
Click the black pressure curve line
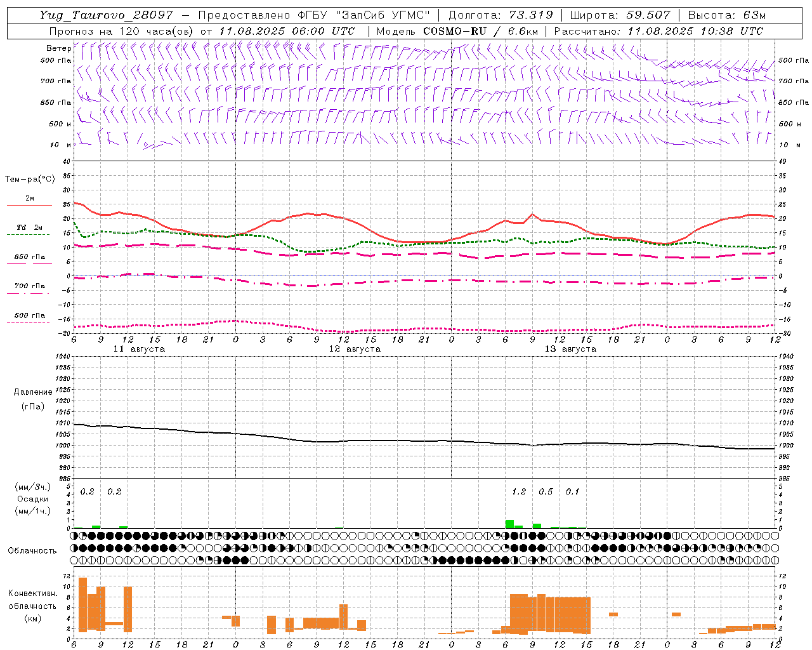[x=424, y=441]
